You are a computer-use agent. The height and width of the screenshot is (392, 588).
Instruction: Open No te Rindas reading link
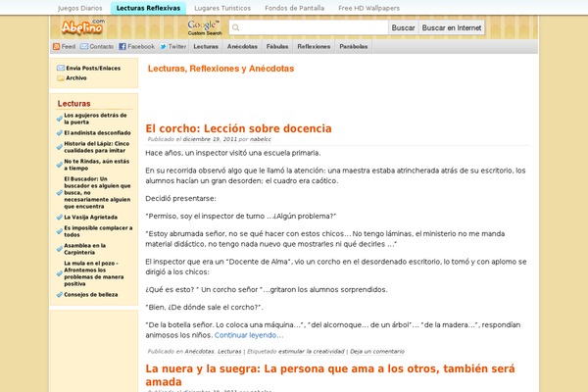96,165
